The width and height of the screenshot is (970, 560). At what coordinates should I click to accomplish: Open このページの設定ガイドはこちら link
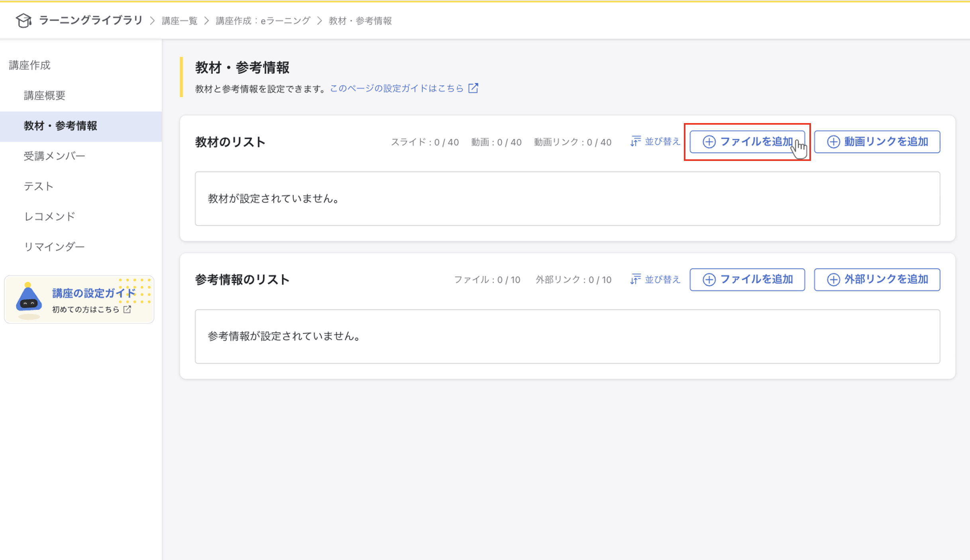(397, 88)
